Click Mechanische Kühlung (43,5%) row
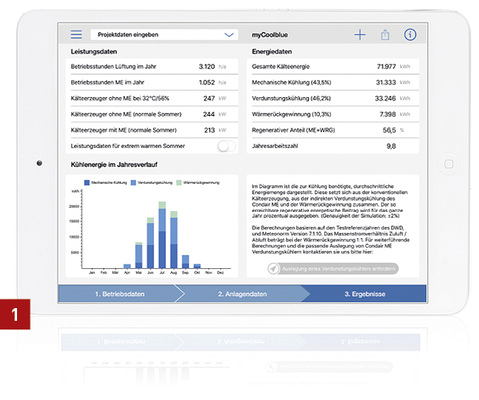479x400 pixels. [333, 82]
